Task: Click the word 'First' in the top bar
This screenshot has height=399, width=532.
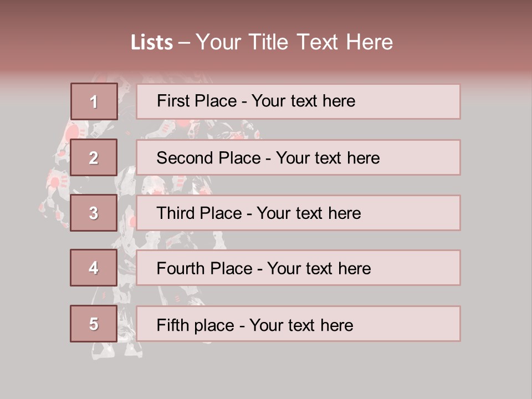Action: (172, 101)
